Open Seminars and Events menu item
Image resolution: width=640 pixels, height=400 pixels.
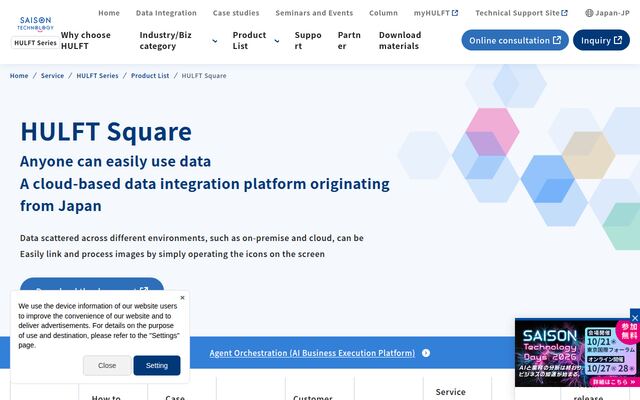tap(314, 13)
